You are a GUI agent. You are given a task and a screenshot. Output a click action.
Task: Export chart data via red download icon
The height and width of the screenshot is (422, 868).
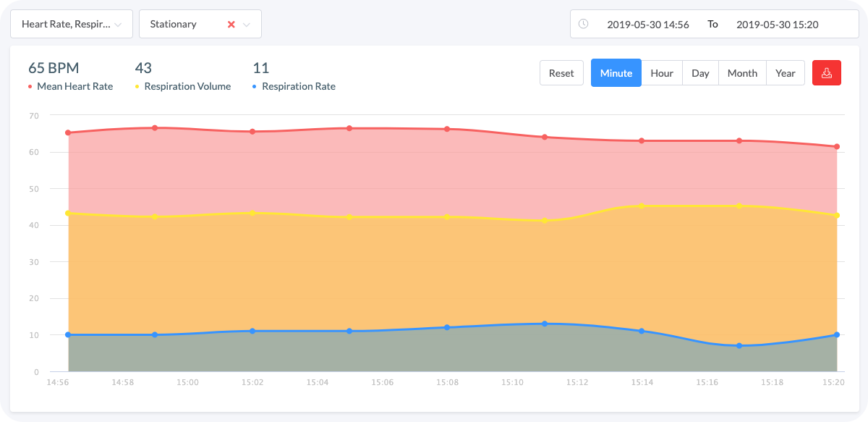point(827,72)
